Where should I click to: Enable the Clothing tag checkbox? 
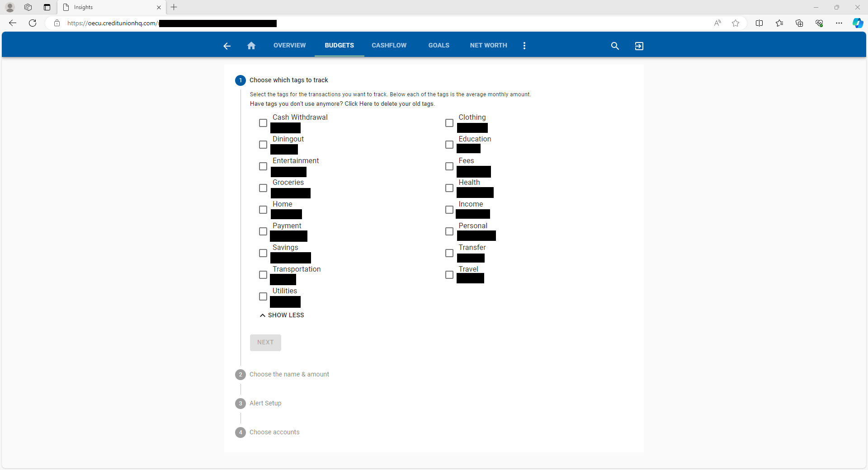(449, 123)
